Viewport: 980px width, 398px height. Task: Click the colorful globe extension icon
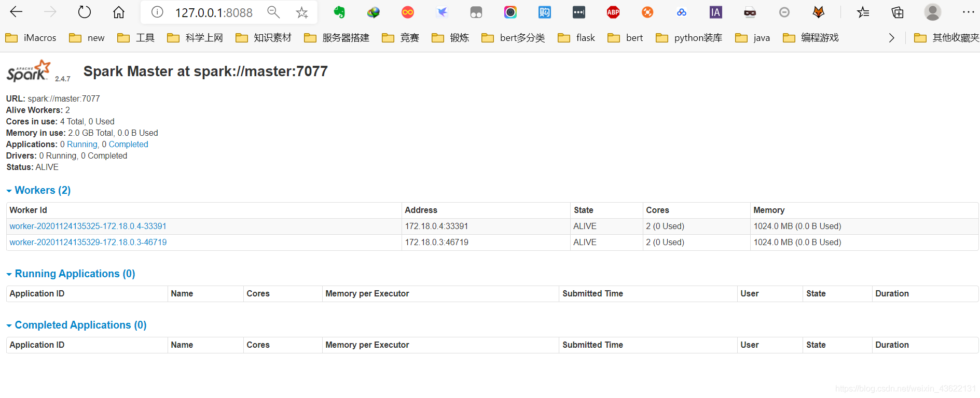pyautogui.click(x=374, y=12)
